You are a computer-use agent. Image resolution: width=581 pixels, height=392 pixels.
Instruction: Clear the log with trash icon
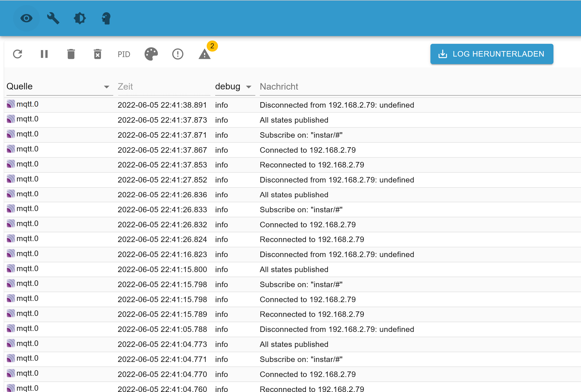click(71, 54)
